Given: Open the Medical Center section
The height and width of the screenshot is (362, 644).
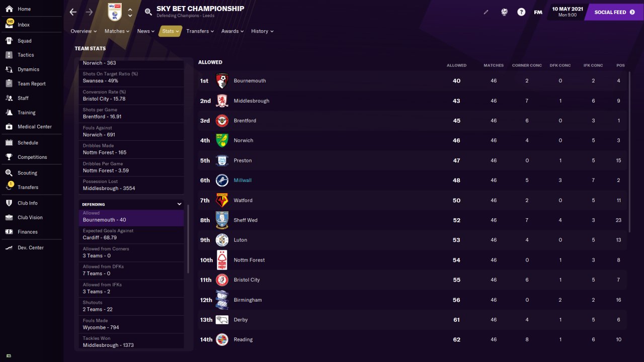Looking at the screenshot, I should point(34,127).
